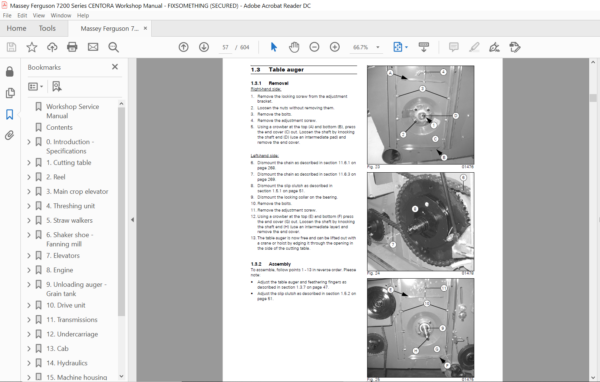
Task: Open the zoom level dropdown
Action: [378, 47]
